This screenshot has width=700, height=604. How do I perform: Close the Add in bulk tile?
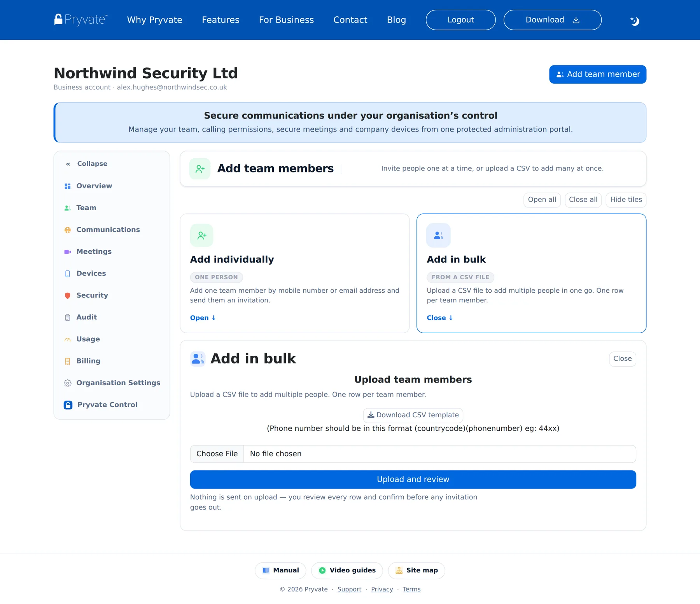click(440, 318)
